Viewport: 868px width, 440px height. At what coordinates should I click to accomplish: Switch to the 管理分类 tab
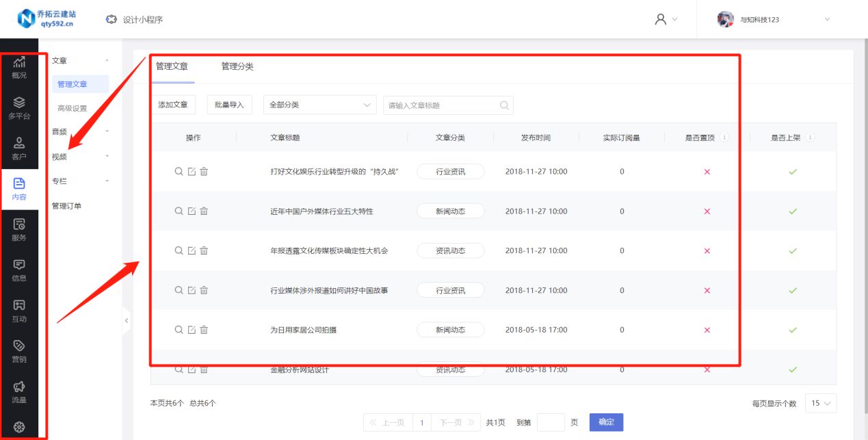[x=236, y=67]
